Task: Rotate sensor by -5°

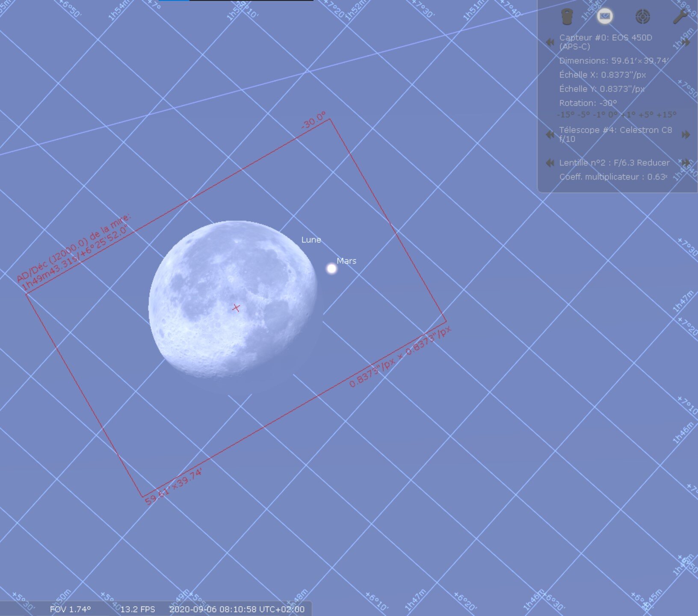Action: (584, 115)
